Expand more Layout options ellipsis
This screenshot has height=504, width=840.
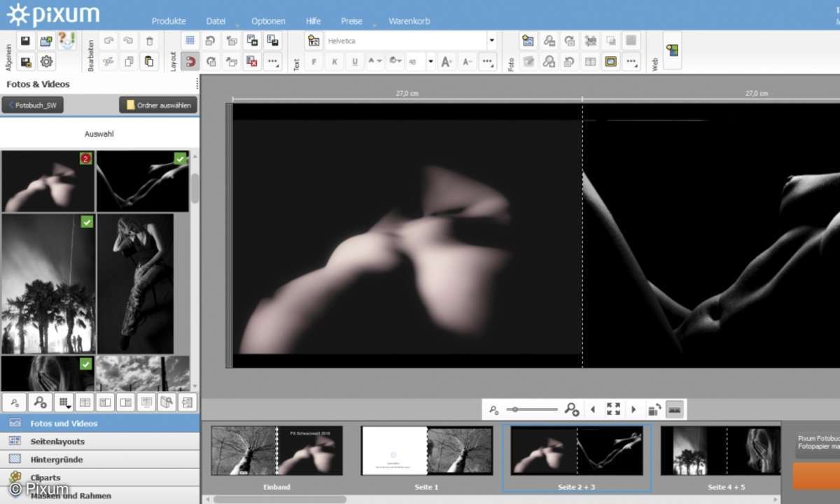tap(272, 62)
